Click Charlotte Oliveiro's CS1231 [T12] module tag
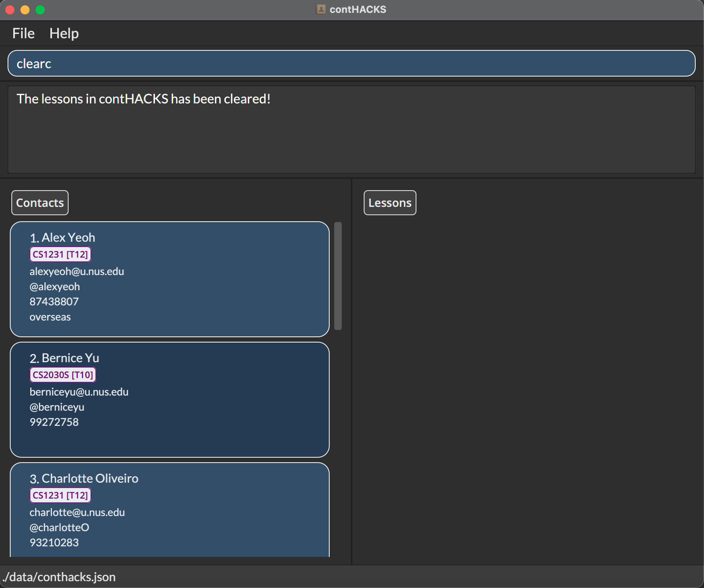The image size is (704, 588). [60, 495]
